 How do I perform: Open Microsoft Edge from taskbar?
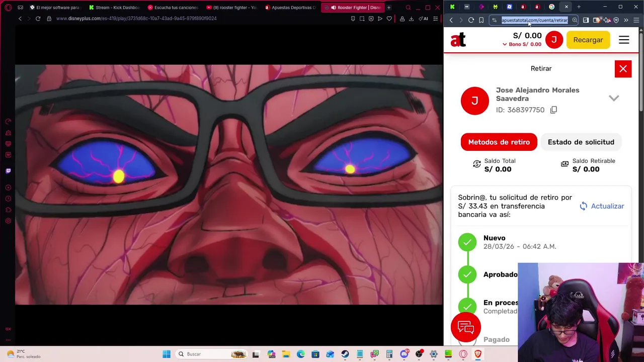300,354
